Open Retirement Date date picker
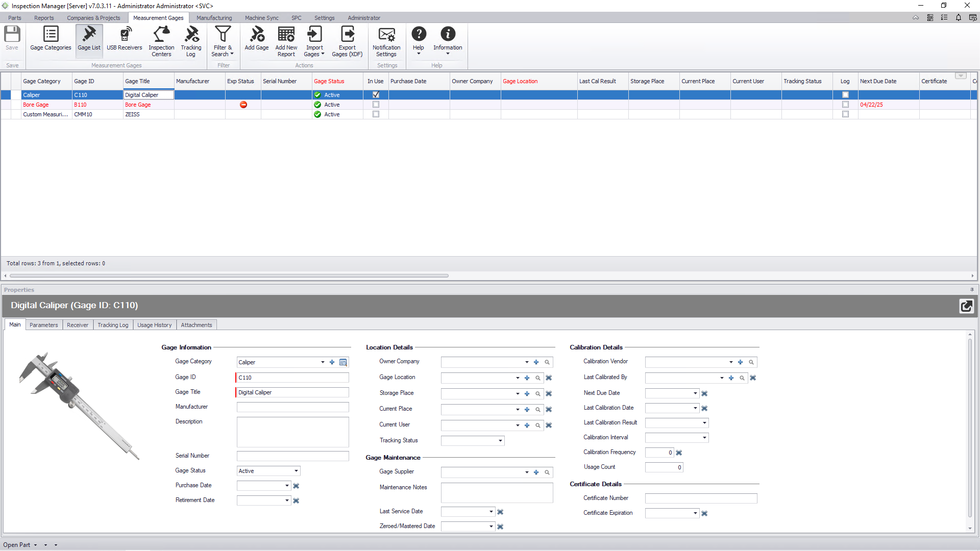The height and width of the screenshot is (551, 980). 287,500
